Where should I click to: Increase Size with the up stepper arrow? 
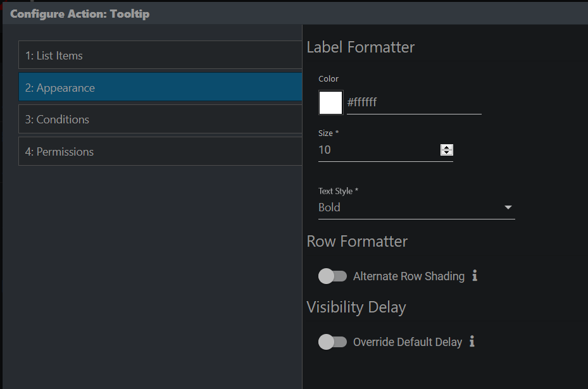[x=447, y=147]
